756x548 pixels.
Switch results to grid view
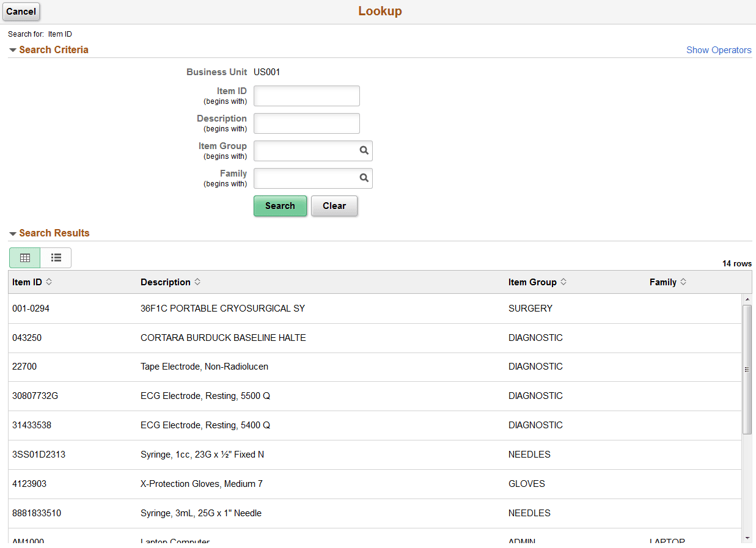point(24,257)
